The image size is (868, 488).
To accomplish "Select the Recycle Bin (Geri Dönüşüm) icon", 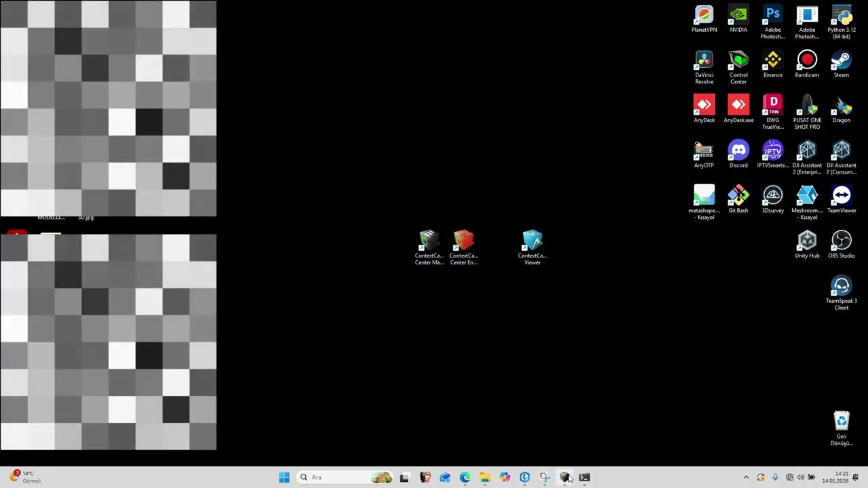I will tap(842, 429).
